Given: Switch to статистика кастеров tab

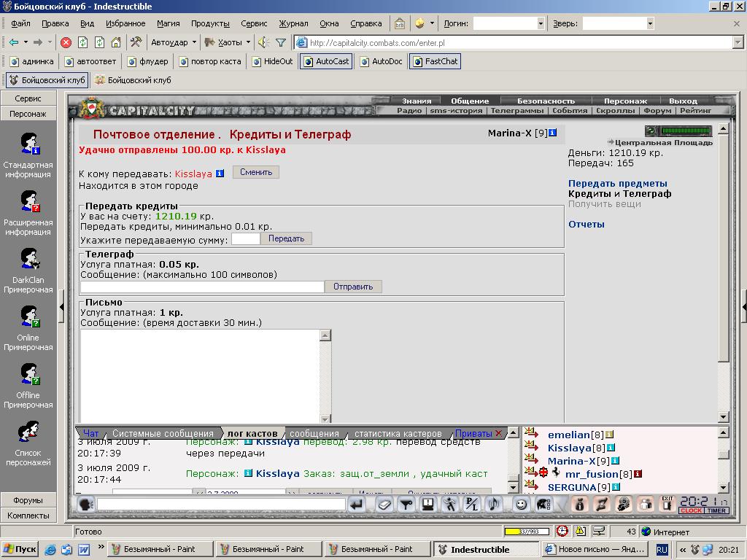Looking at the screenshot, I should (398, 433).
